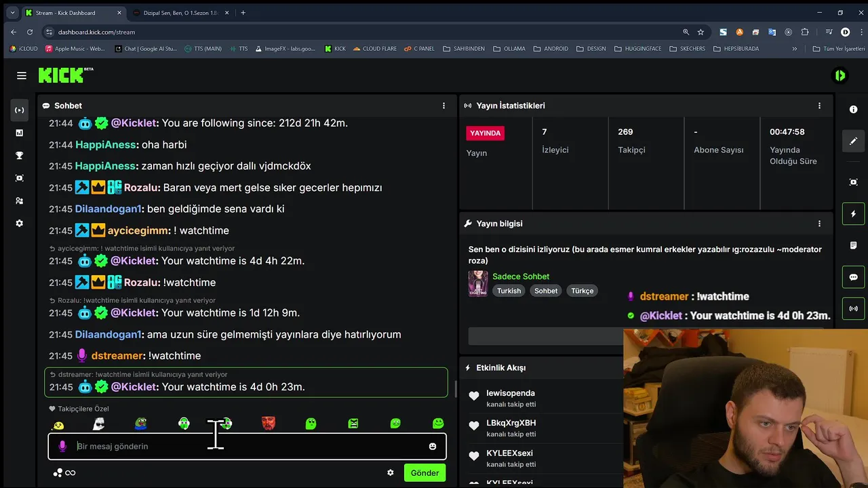The image size is (868, 488).
Task: Open the emoji picker in message box
Action: click(x=433, y=446)
